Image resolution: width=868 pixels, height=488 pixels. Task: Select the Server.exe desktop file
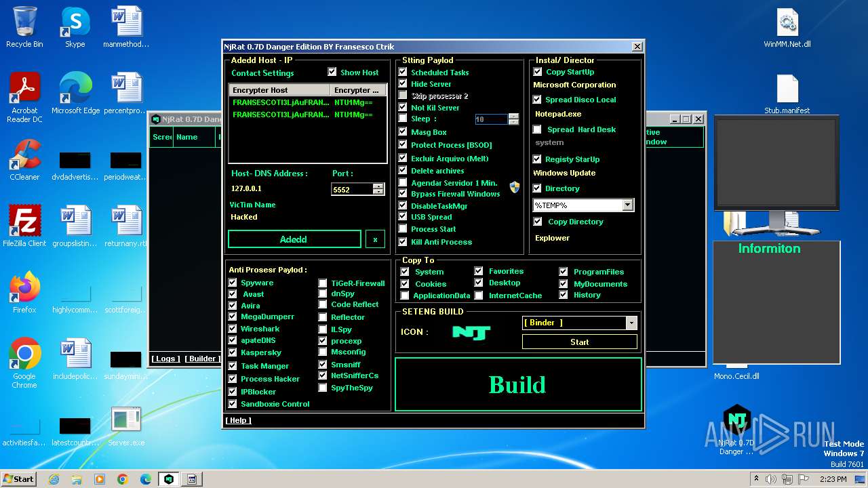point(126,426)
